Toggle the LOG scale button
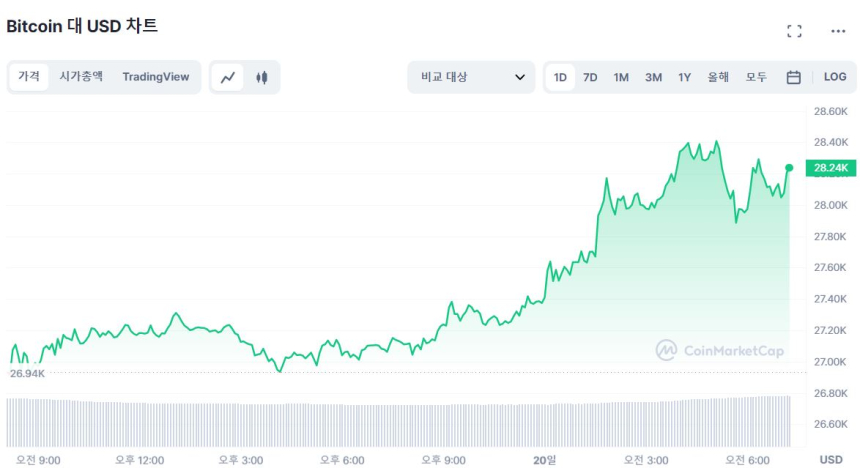The height and width of the screenshot is (468, 860). [x=835, y=77]
